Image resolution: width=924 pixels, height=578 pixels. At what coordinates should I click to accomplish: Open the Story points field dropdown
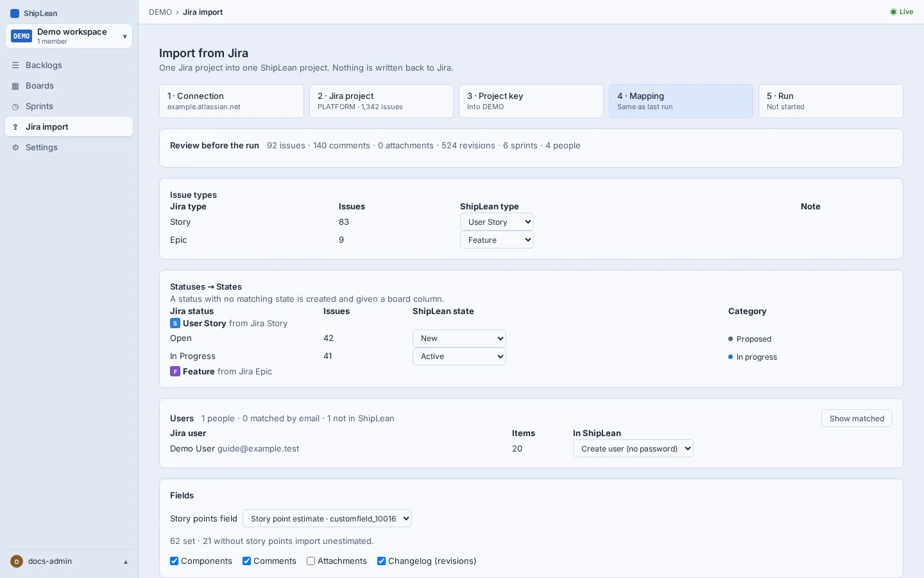coord(327,519)
